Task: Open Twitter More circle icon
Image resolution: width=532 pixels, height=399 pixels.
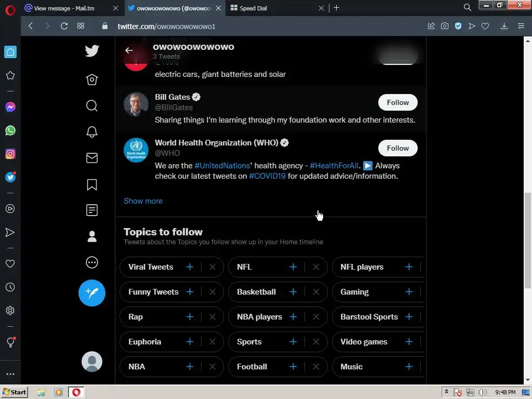Action: point(92,262)
